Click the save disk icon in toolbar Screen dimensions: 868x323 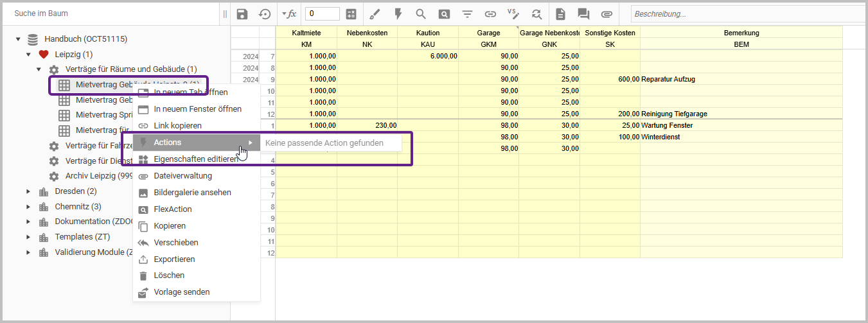pyautogui.click(x=242, y=14)
